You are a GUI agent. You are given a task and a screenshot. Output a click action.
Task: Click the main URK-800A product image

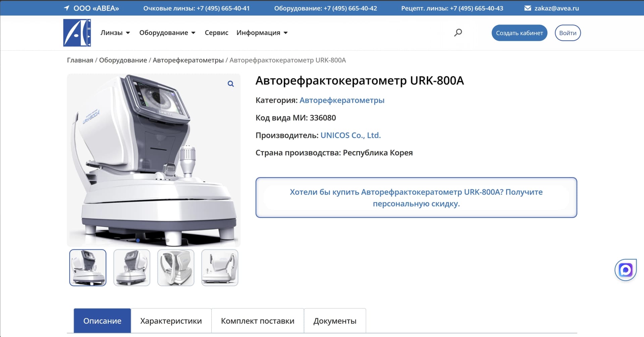[x=154, y=160]
